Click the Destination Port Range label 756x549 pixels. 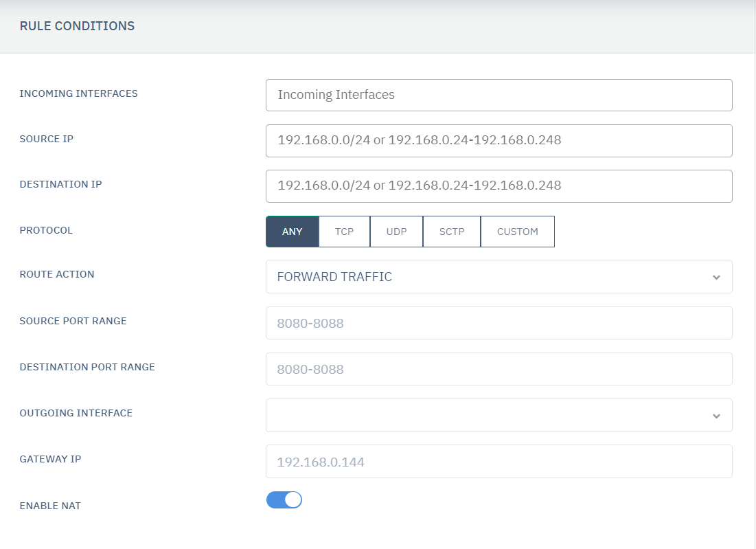(87, 367)
